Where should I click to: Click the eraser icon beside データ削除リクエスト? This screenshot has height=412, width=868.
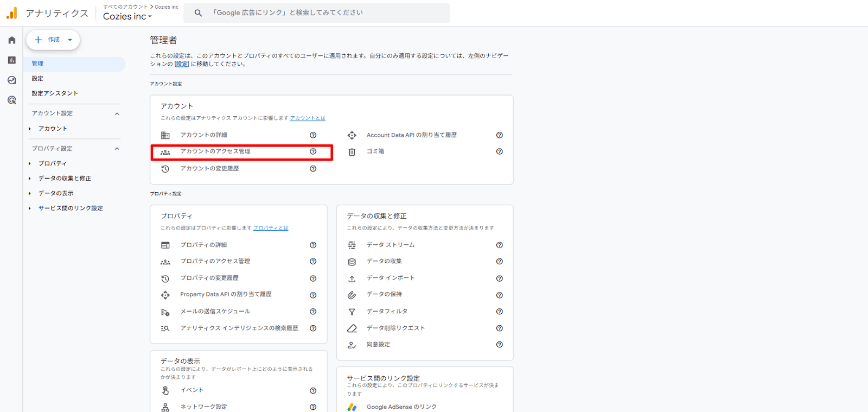click(352, 328)
